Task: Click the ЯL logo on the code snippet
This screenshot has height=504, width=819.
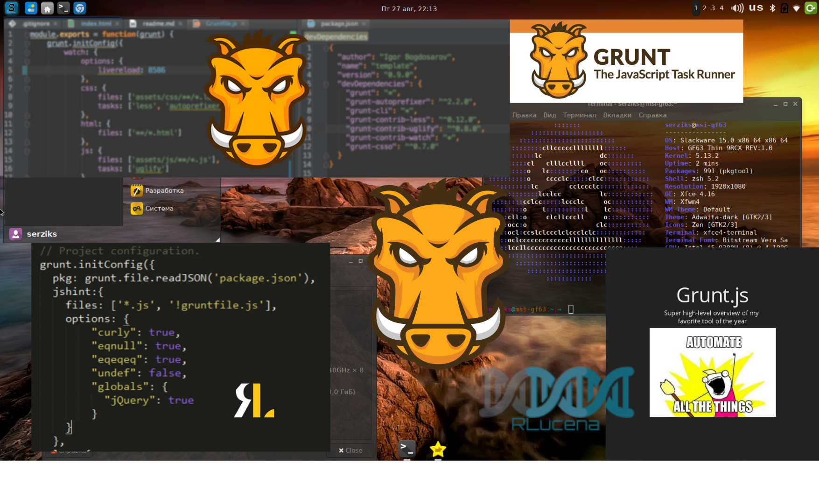Action: [254, 400]
